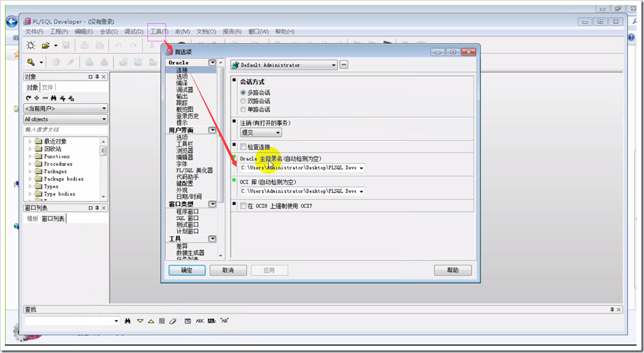
Task: Click the Print toolbar icon
Action: coord(85,46)
